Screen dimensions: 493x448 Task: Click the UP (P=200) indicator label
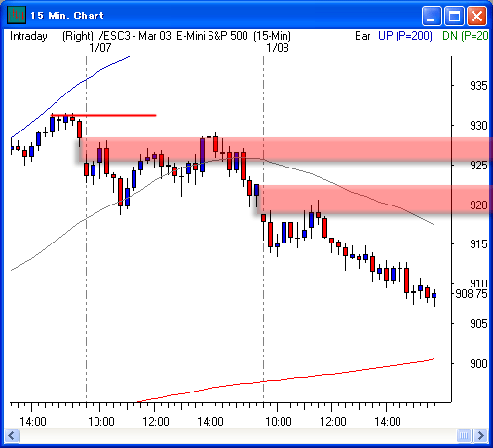(x=405, y=36)
